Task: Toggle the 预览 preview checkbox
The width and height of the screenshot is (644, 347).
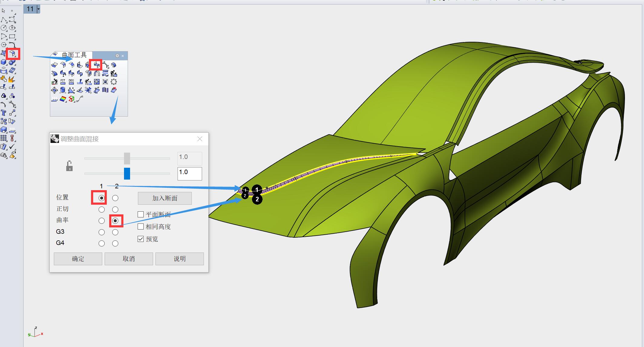Action: point(141,239)
